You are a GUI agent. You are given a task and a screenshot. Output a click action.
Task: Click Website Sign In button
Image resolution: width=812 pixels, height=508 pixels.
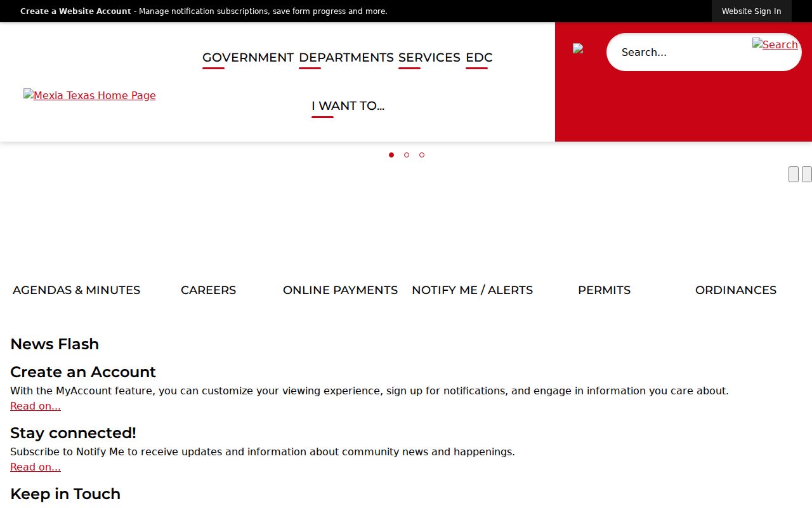coord(751,11)
